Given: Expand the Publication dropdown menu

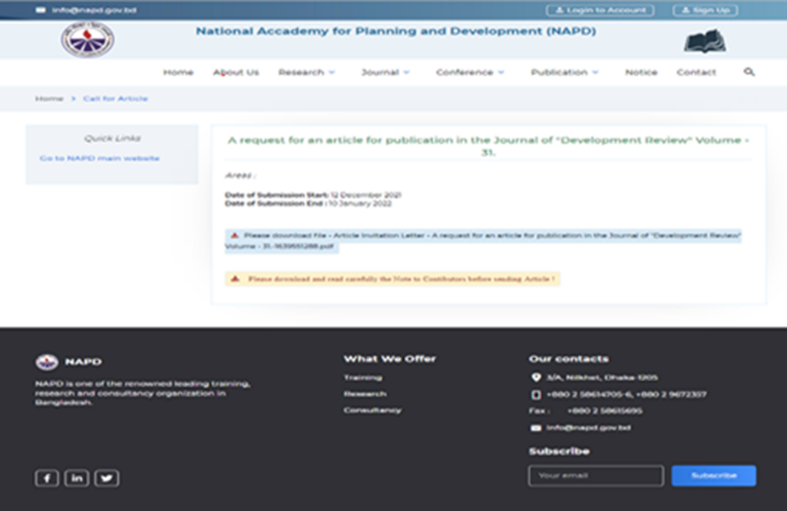Looking at the screenshot, I should (x=565, y=72).
